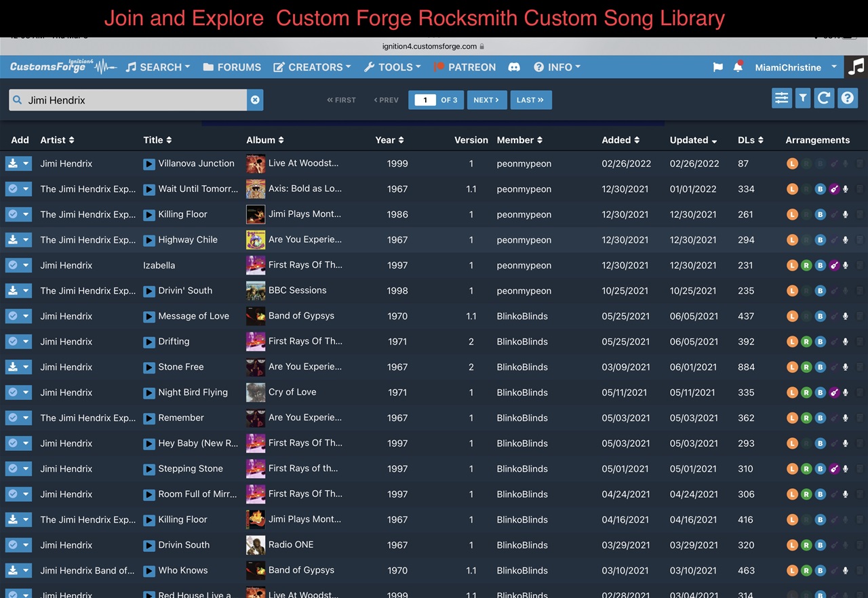This screenshot has width=868, height=598.
Task: Click the checkmark icon for Izabella row
Action: pyautogui.click(x=12, y=265)
